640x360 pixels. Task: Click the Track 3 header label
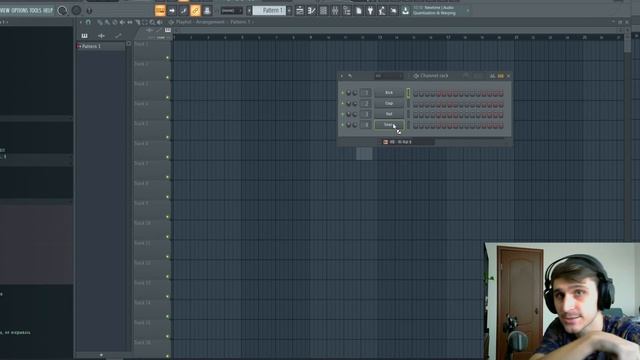pyautogui.click(x=142, y=84)
